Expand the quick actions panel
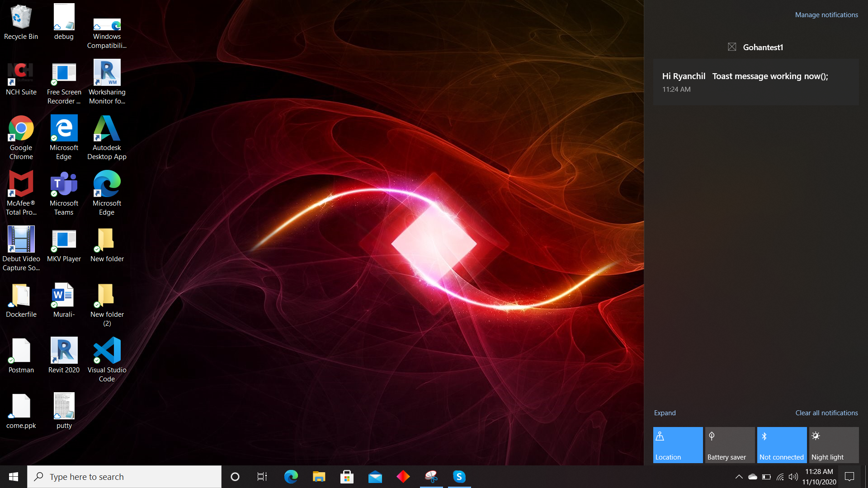This screenshot has height=488, width=868. tap(665, 413)
